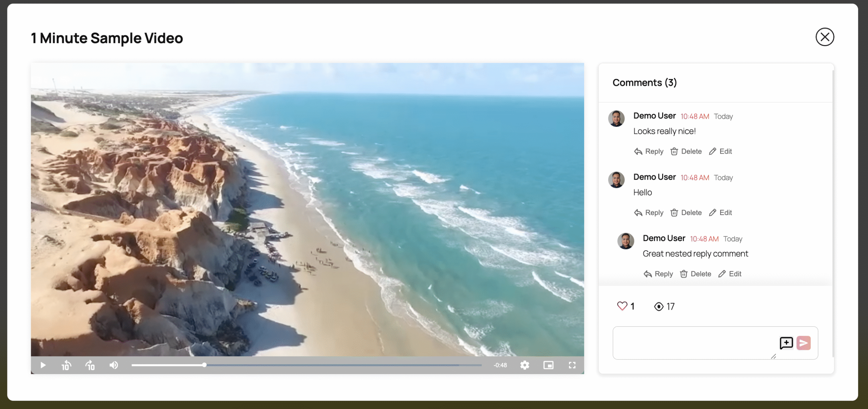This screenshot has height=409, width=868.
Task: Send the comment with arrow button
Action: 804,343
